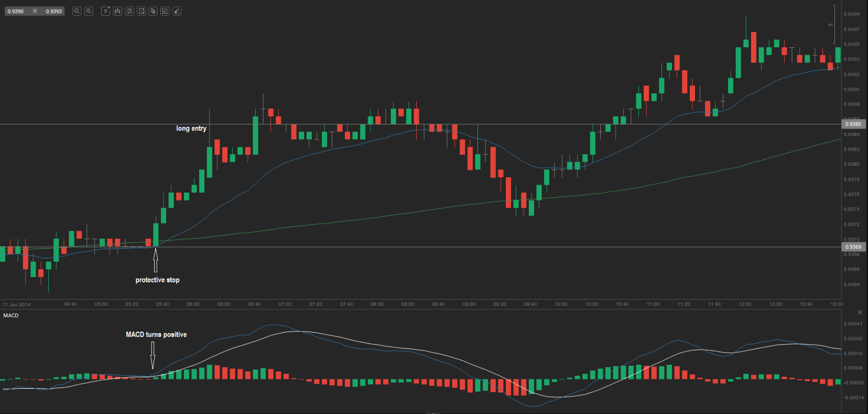Open the candlestick chart type selector

(x=117, y=11)
